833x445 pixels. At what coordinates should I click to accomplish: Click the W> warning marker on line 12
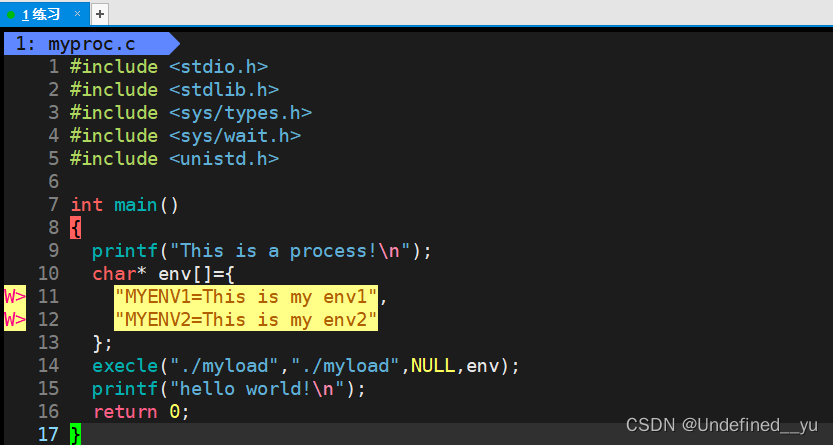(15, 320)
